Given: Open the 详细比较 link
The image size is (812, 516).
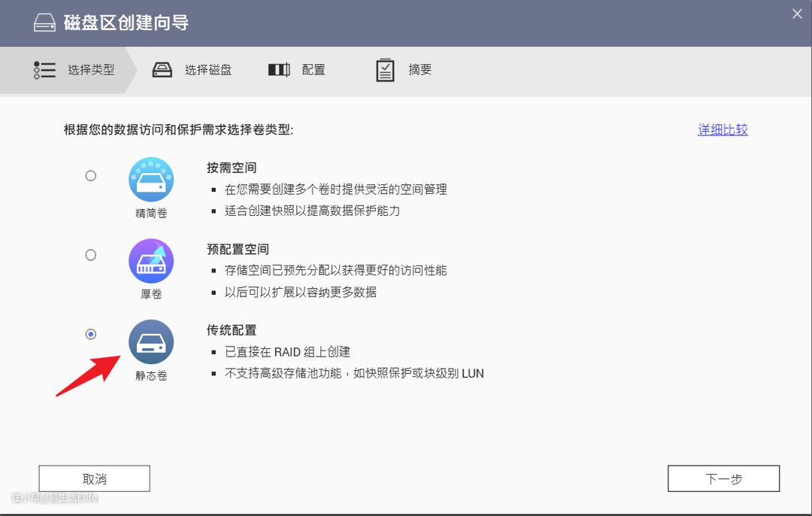Looking at the screenshot, I should pyautogui.click(x=723, y=129).
